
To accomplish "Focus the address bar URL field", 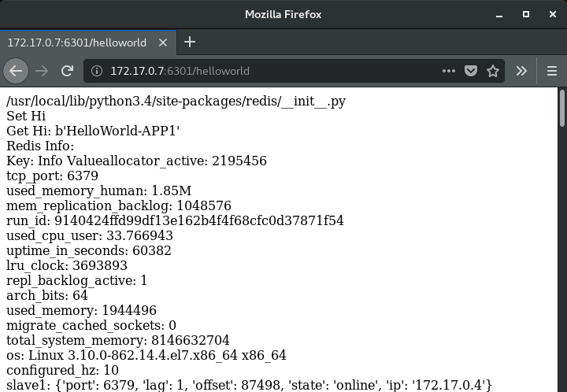I will [268, 71].
